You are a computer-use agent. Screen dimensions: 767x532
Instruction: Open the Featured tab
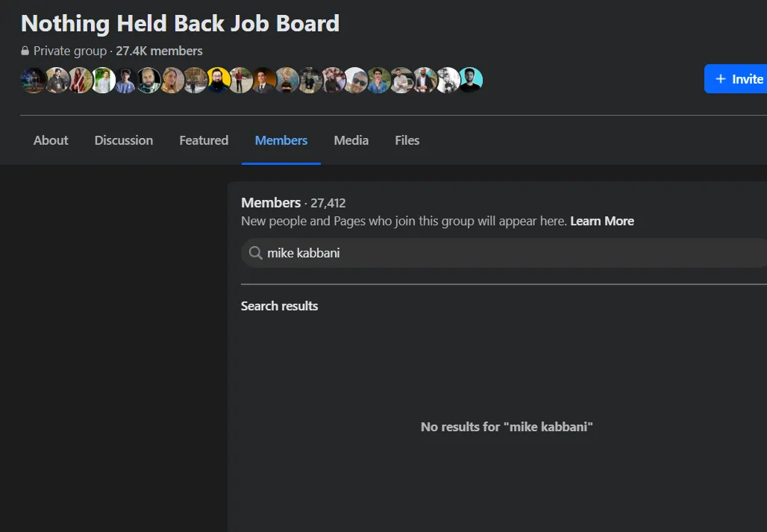(x=204, y=140)
